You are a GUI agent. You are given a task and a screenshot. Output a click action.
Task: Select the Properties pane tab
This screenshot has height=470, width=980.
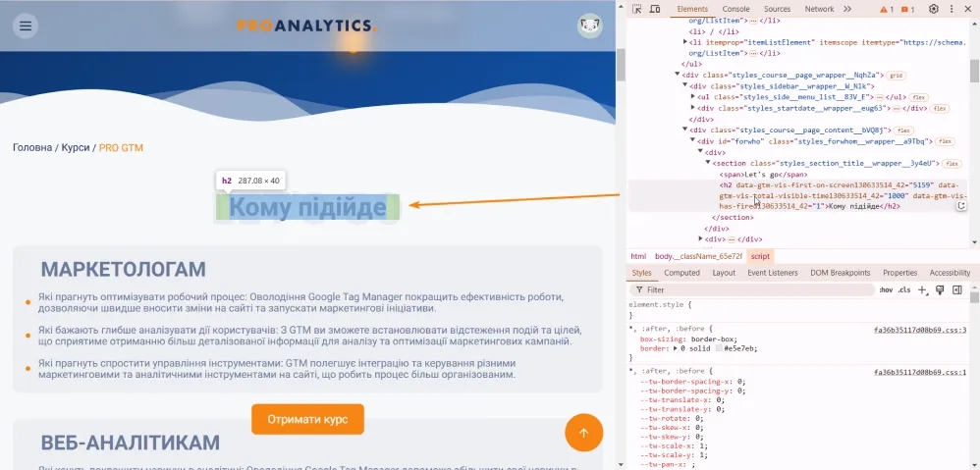pos(900,273)
